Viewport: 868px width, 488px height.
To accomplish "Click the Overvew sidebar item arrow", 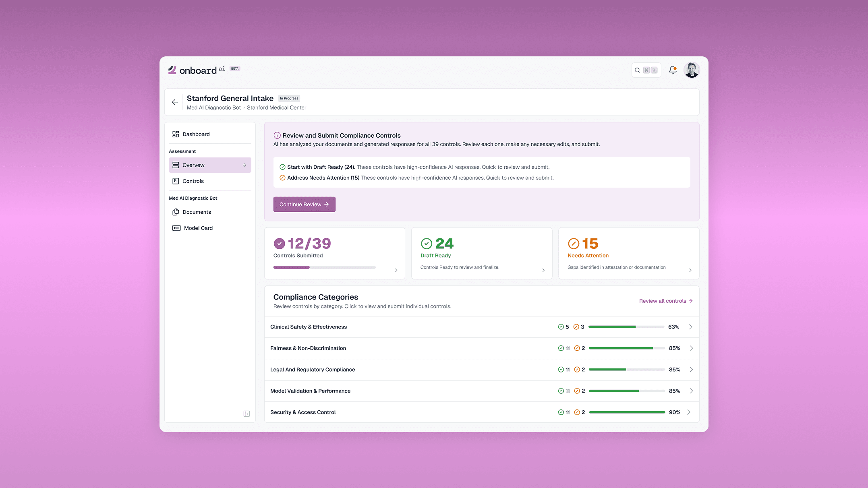I will (244, 165).
